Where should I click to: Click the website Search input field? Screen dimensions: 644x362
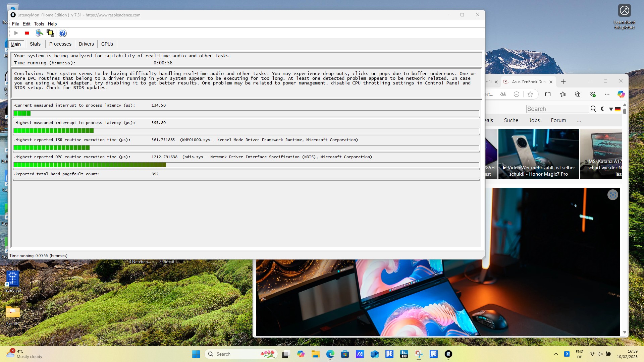557,109
